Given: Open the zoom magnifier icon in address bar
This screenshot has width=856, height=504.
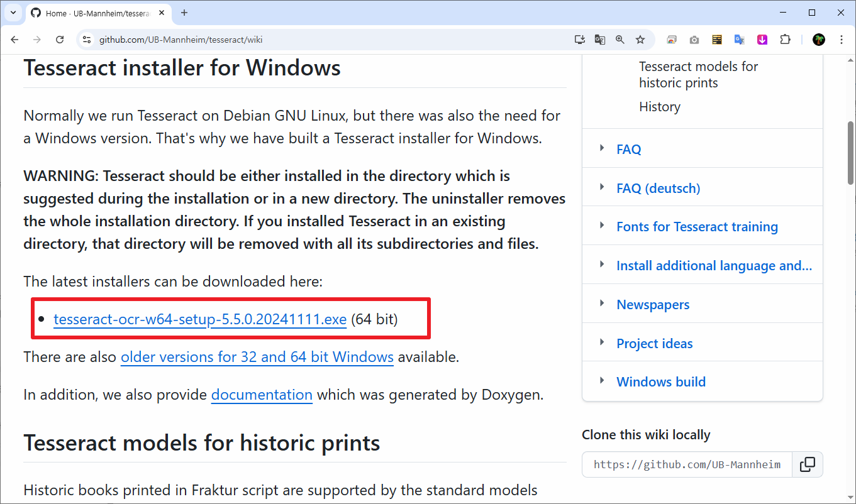Looking at the screenshot, I should (620, 40).
